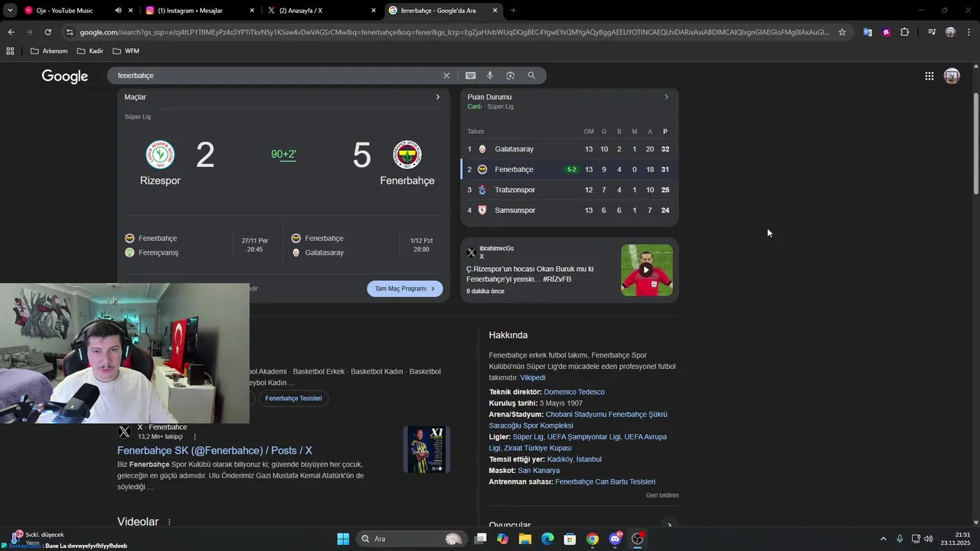Expand the Maçlar section arrow
This screenshot has width=980, height=551.
tap(438, 97)
